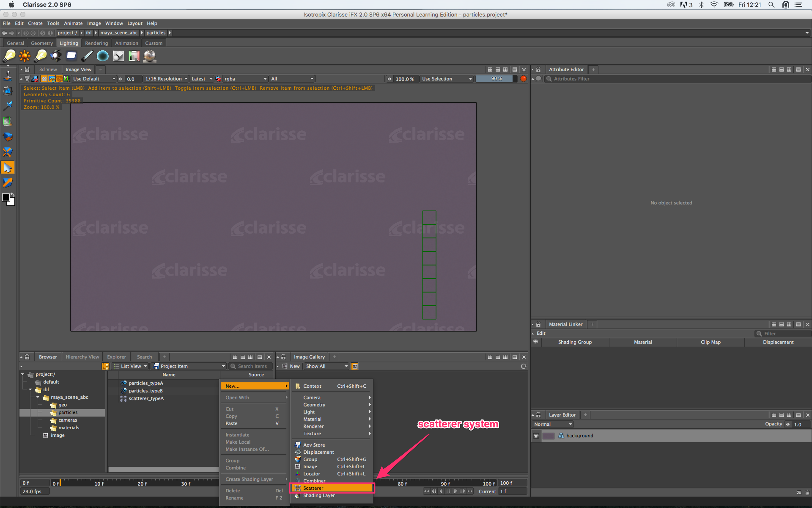
Task: Switch to the Rendering shelf tab
Action: 96,43
